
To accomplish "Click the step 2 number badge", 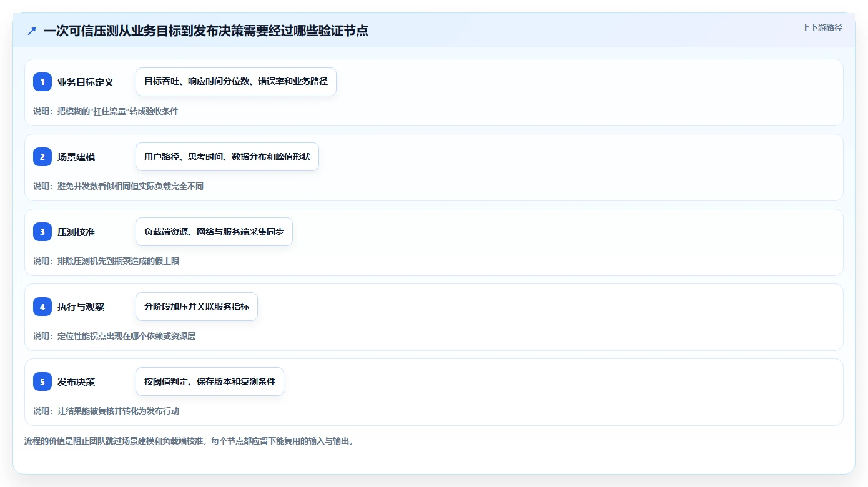I will tap(42, 157).
